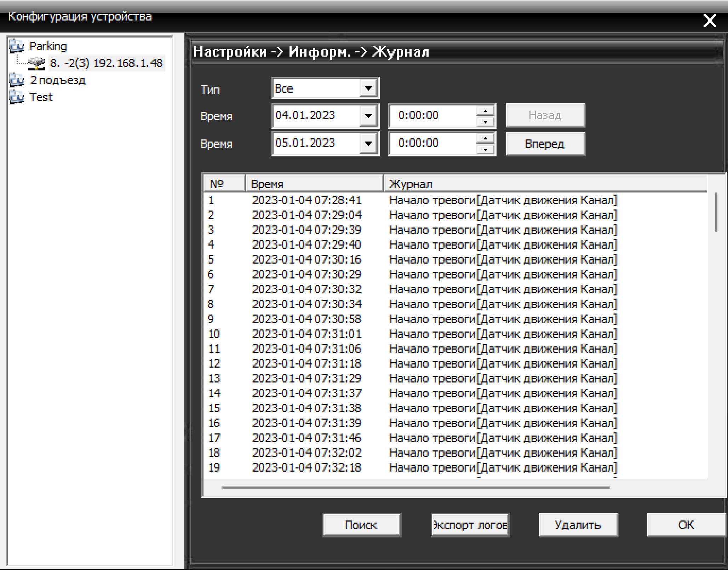Screen dimensions: 728x570
Task: Increase start time with up arrow
Action: click(485, 111)
